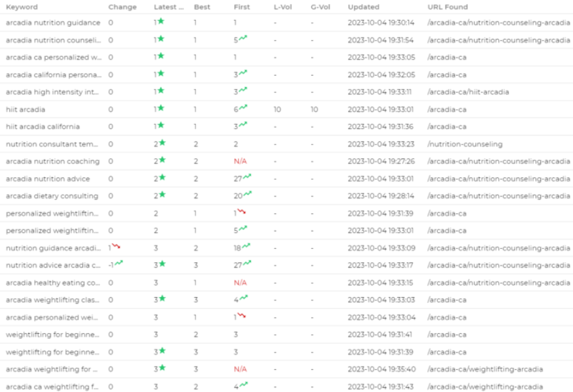Click the URL Found column header
Viewport: 573px width, 392px height.
tap(447, 7)
